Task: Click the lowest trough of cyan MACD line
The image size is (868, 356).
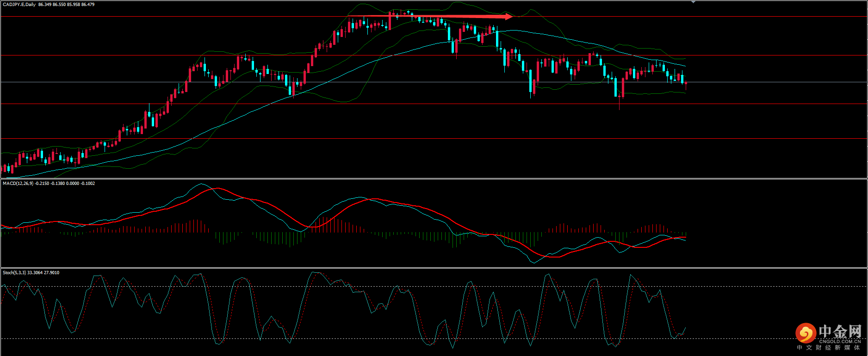Action: (x=534, y=263)
